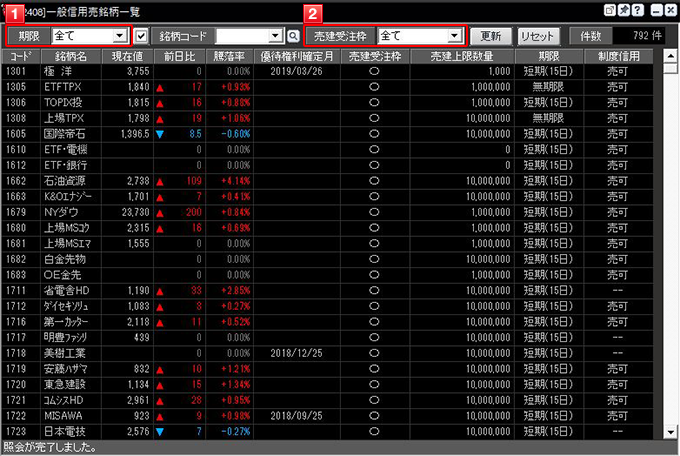
Task: Minimize the window with the minimize icon
Action: [655, 9]
